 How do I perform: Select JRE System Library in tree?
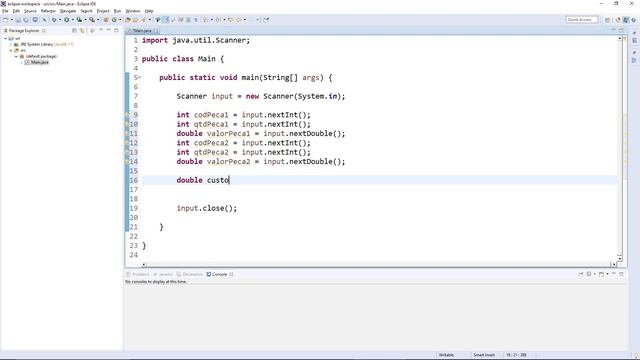click(x=44, y=44)
